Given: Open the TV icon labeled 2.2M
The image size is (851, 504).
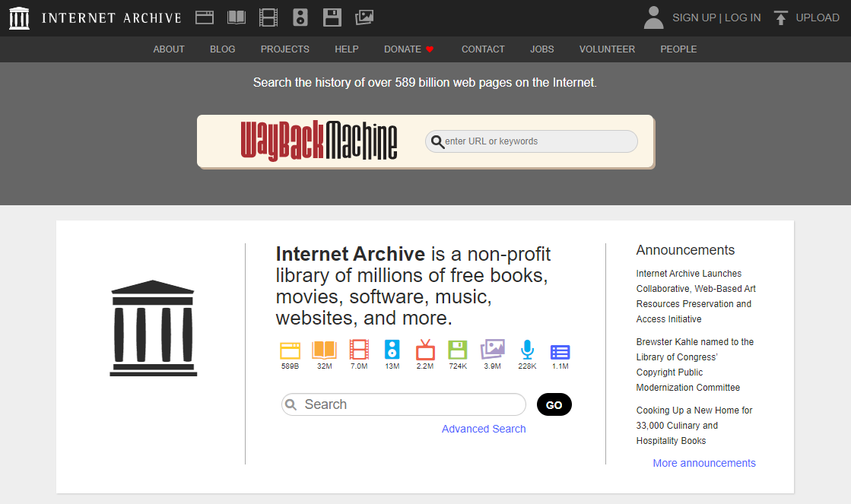Looking at the screenshot, I should (425, 350).
